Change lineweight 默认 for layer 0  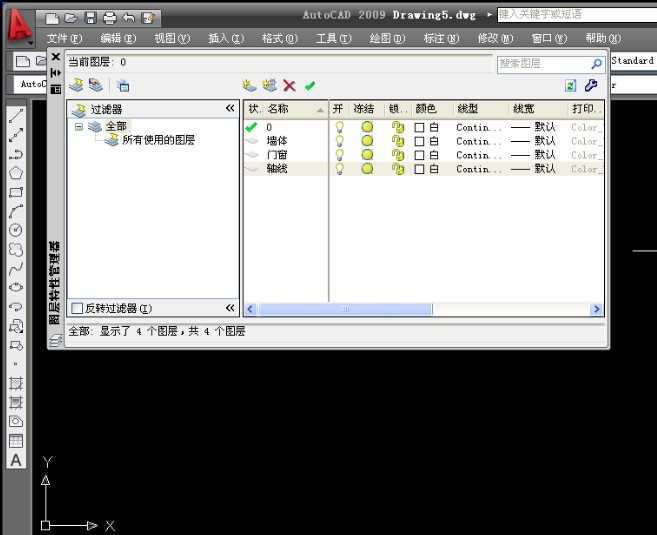tap(533, 127)
